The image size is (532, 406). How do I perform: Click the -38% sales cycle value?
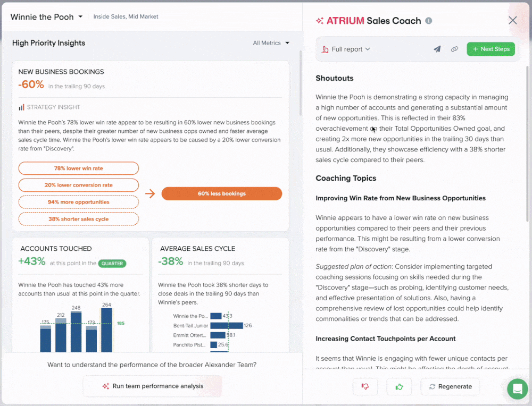coord(170,261)
